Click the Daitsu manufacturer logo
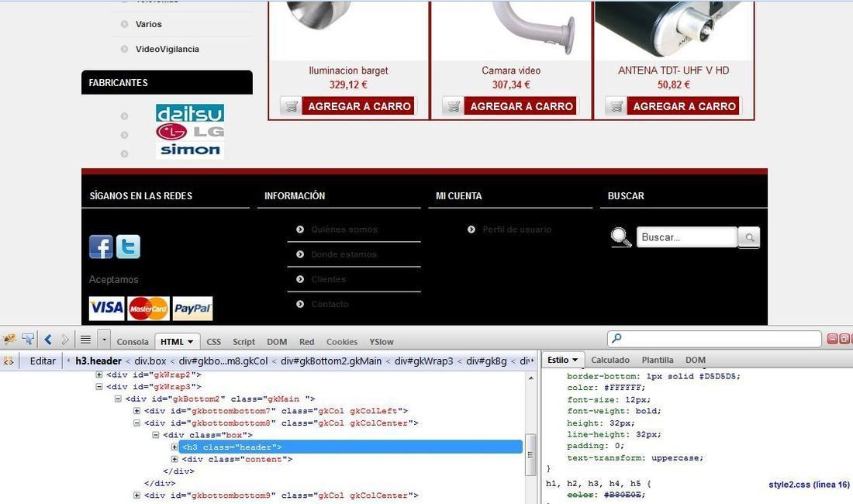853x504 pixels. [190, 113]
